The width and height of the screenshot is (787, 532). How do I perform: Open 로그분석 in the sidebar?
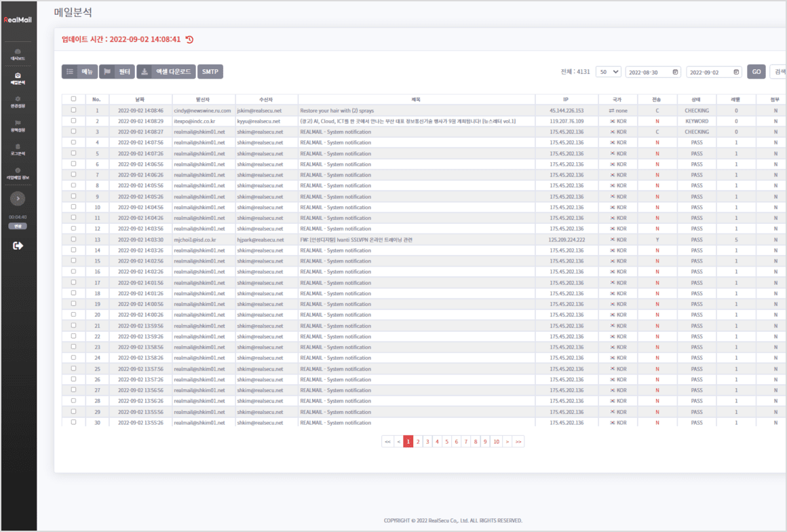(18, 149)
